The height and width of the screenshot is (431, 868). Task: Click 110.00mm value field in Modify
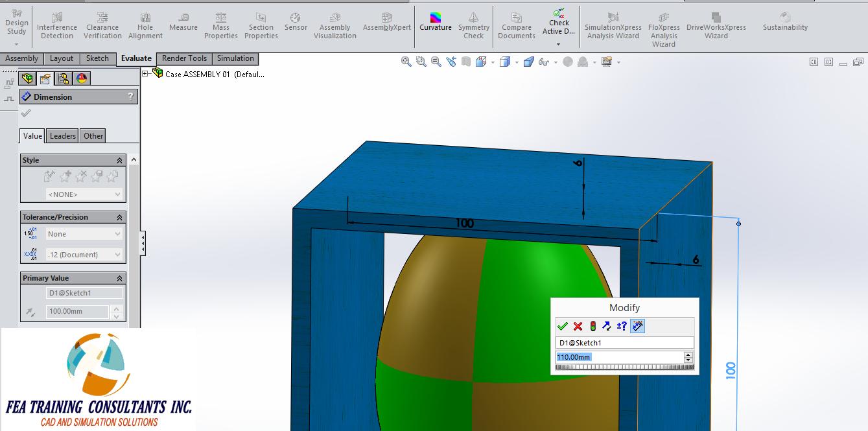(x=620, y=357)
